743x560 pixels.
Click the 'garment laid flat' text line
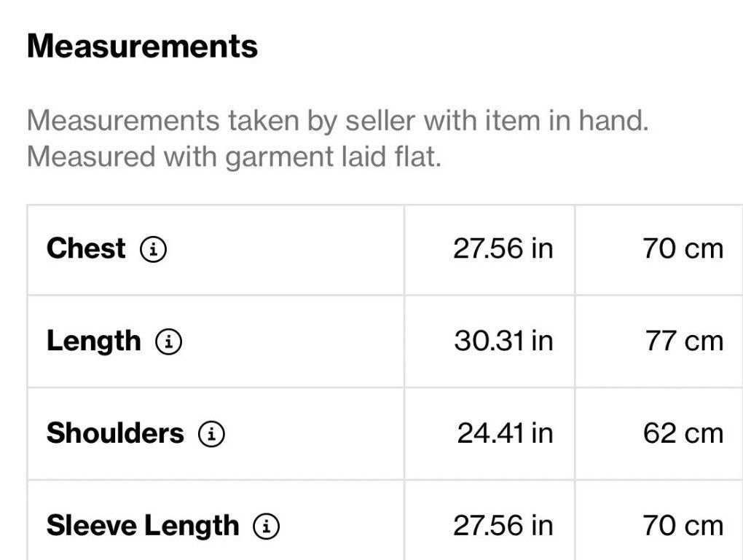333,157
